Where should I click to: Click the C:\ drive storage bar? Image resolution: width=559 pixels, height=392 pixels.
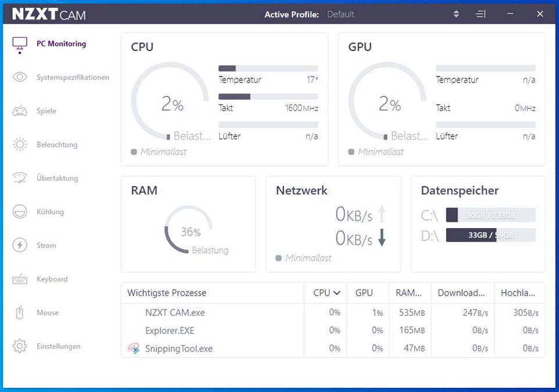pos(490,215)
